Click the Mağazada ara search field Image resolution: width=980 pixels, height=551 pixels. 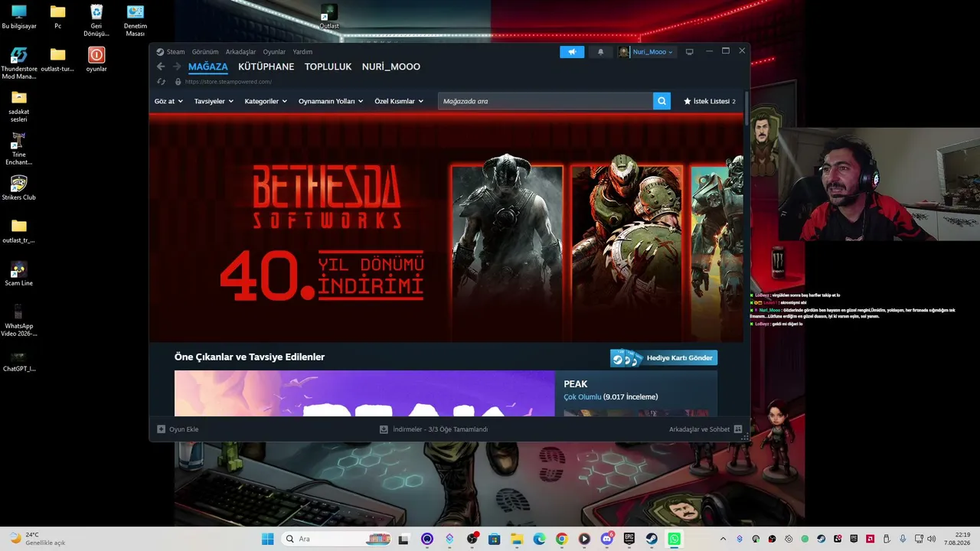tap(545, 101)
